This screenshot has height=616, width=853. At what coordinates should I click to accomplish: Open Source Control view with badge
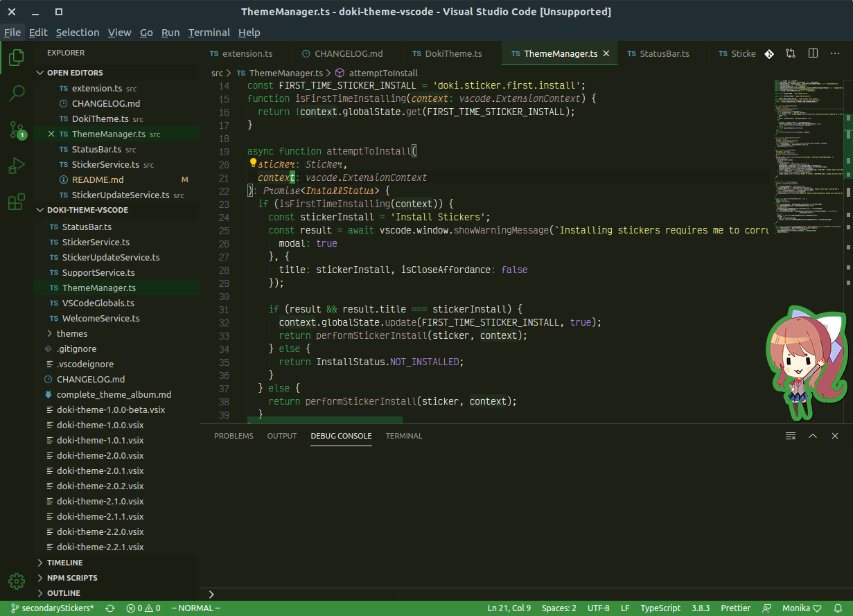[17, 130]
